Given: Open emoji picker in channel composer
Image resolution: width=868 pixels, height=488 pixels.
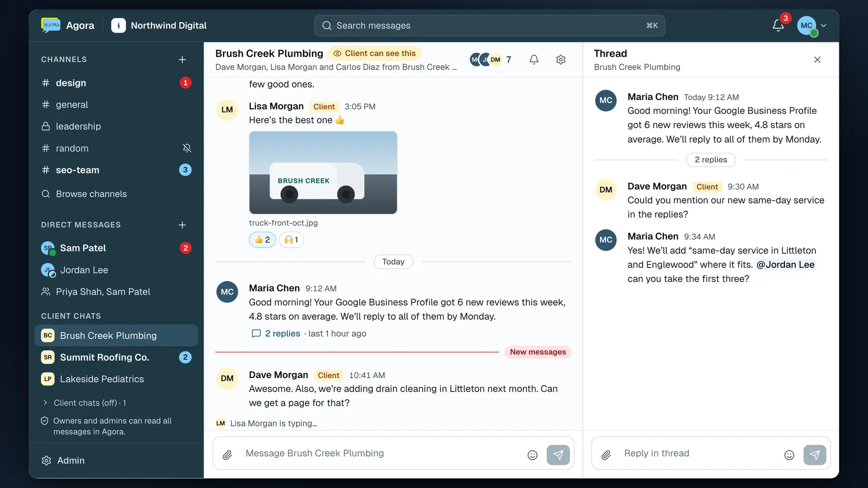Looking at the screenshot, I should [x=533, y=455].
